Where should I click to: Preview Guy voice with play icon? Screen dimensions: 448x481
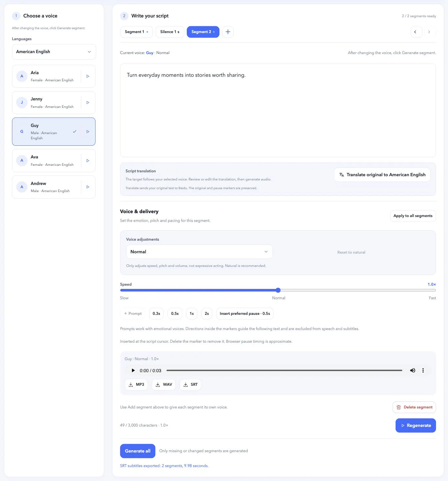pyautogui.click(x=88, y=132)
